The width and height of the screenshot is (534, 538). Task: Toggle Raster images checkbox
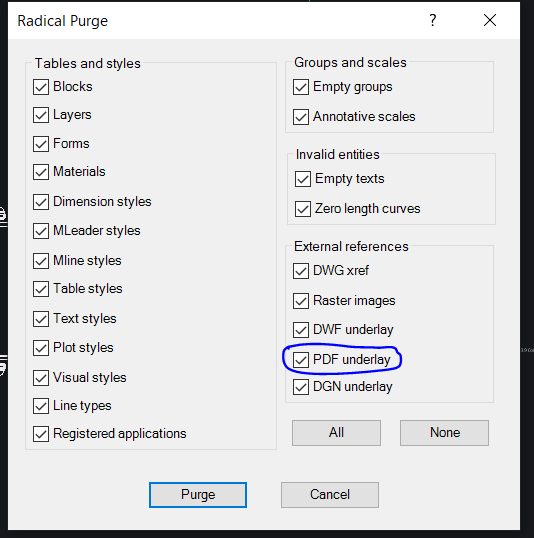point(301,301)
